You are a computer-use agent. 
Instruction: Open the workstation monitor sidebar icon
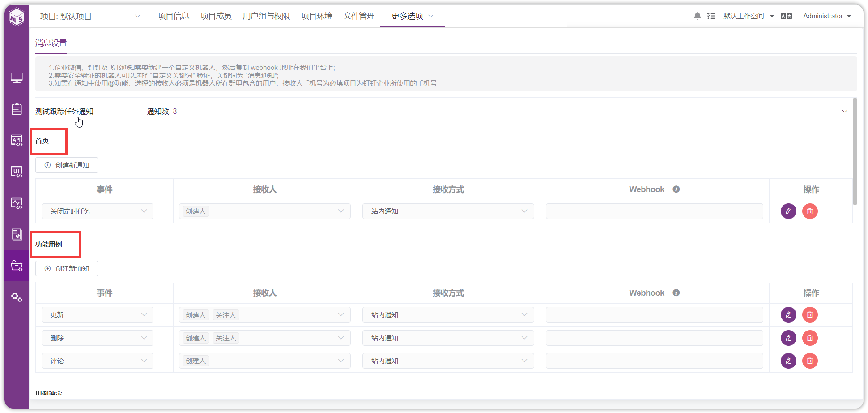coord(17,78)
